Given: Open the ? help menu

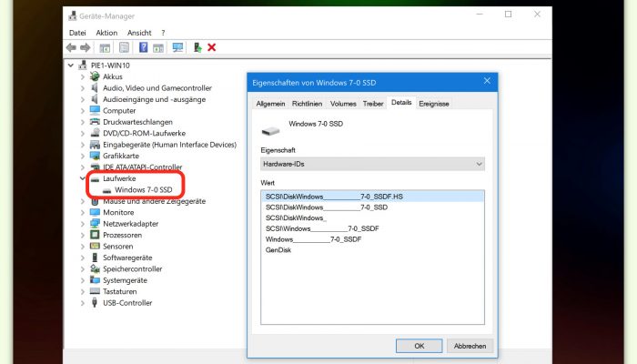Looking at the screenshot, I should click(163, 33).
